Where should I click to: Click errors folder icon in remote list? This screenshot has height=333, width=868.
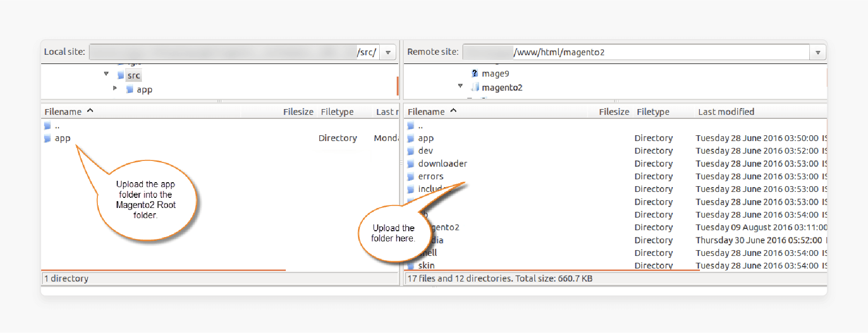pyautogui.click(x=411, y=176)
